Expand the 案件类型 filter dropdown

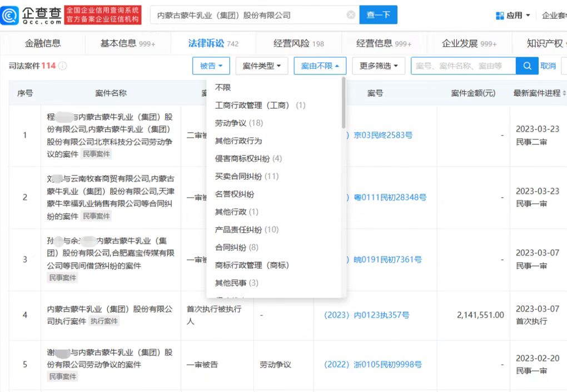(x=262, y=66)
